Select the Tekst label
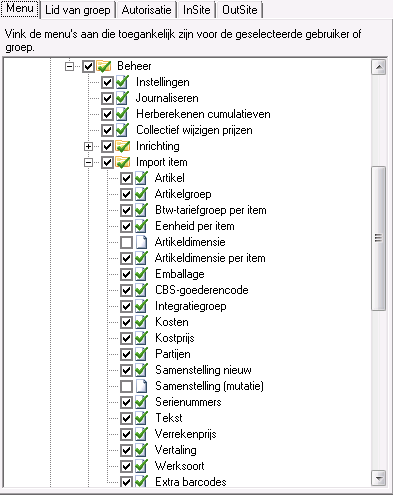 click(169, 418)
